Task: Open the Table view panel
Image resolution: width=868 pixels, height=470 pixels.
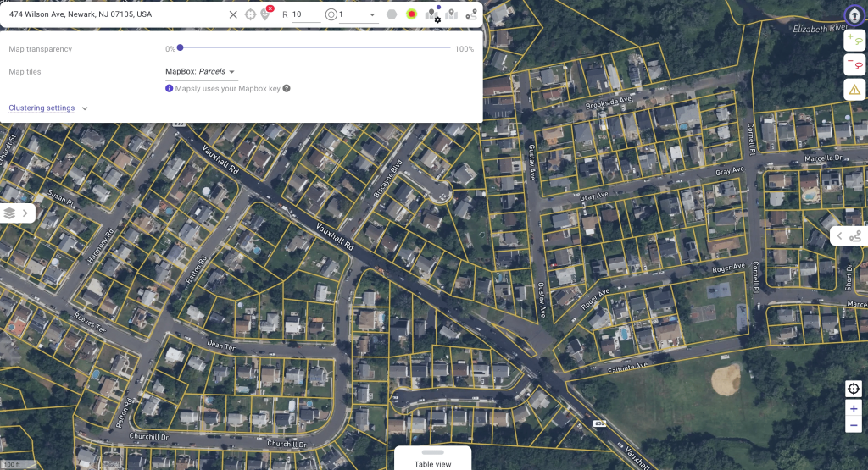Action: [432, 459]
